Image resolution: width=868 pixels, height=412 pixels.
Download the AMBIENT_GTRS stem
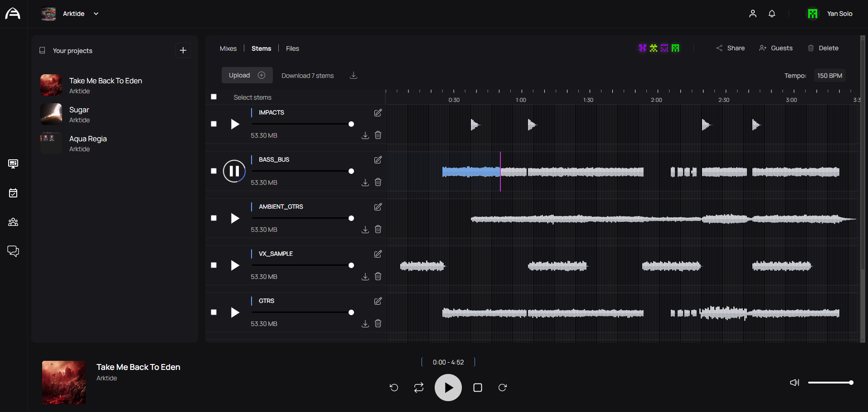tap(365, 230)
